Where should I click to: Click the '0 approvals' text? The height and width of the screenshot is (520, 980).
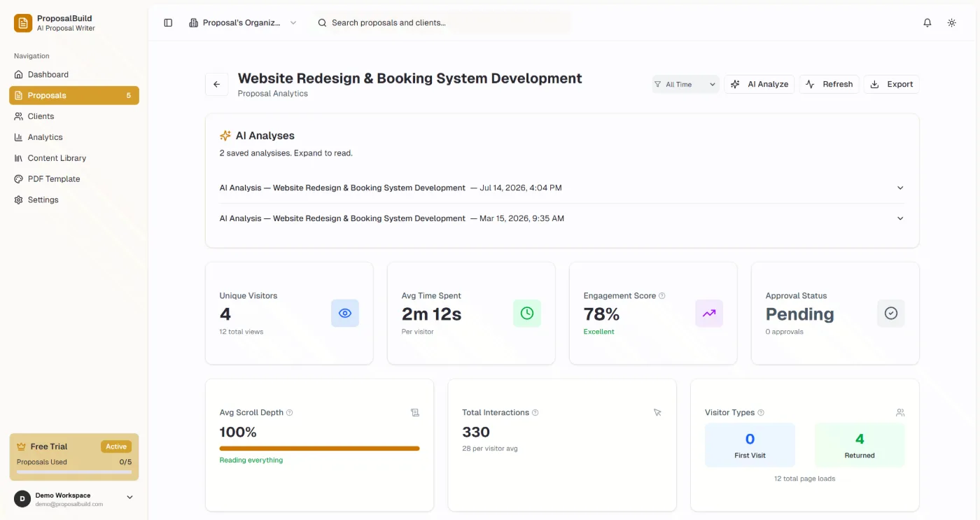(785, 332)
